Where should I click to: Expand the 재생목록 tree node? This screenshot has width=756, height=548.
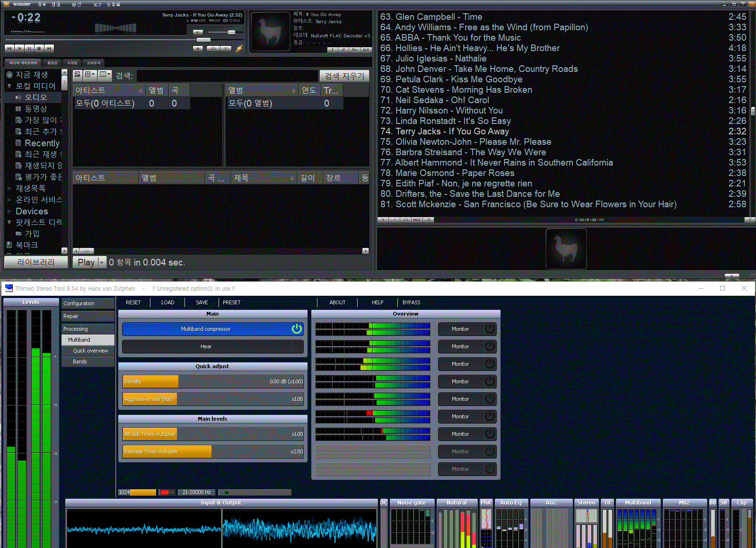[9, 188]
